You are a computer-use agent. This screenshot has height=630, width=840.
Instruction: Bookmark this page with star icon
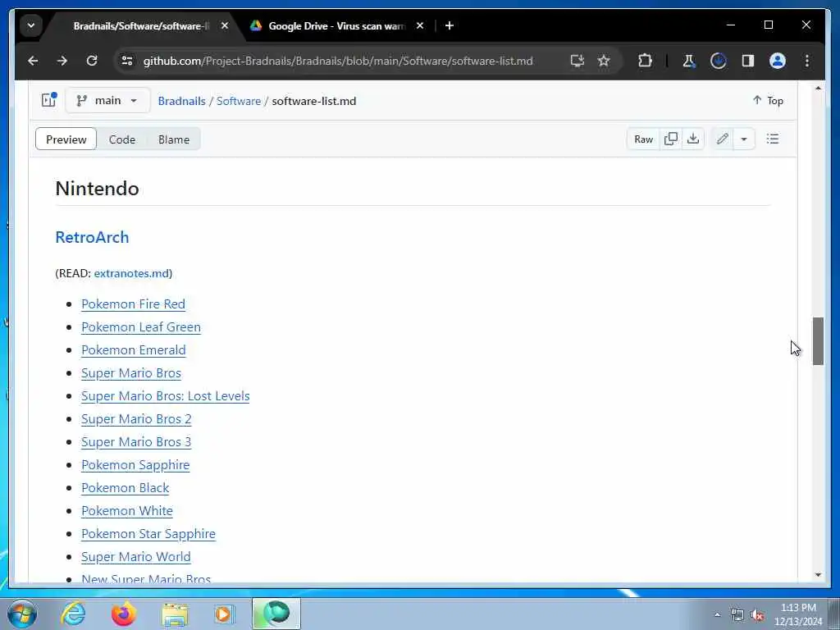click(x=604, y=61)
